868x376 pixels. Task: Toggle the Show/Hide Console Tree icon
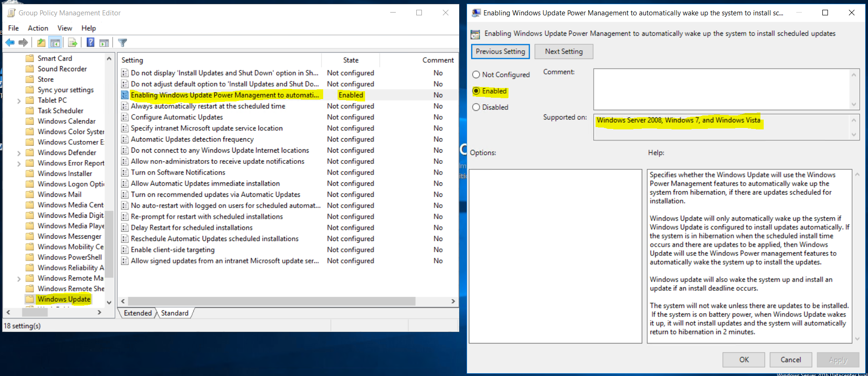[55, 43]
